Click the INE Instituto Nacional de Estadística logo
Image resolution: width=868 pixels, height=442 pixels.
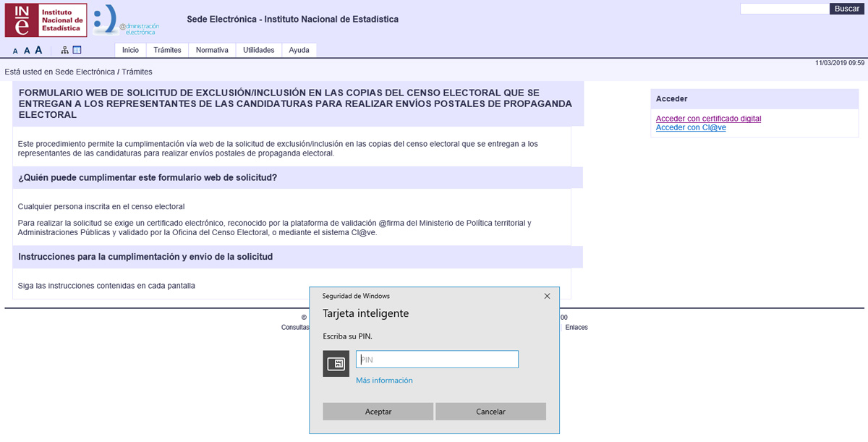point(46,20)
